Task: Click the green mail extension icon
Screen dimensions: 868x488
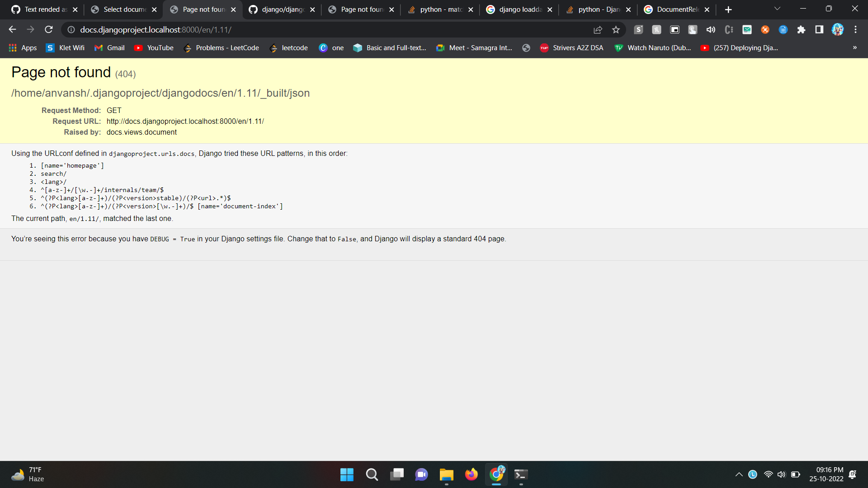Action: (x=747, y=30)
